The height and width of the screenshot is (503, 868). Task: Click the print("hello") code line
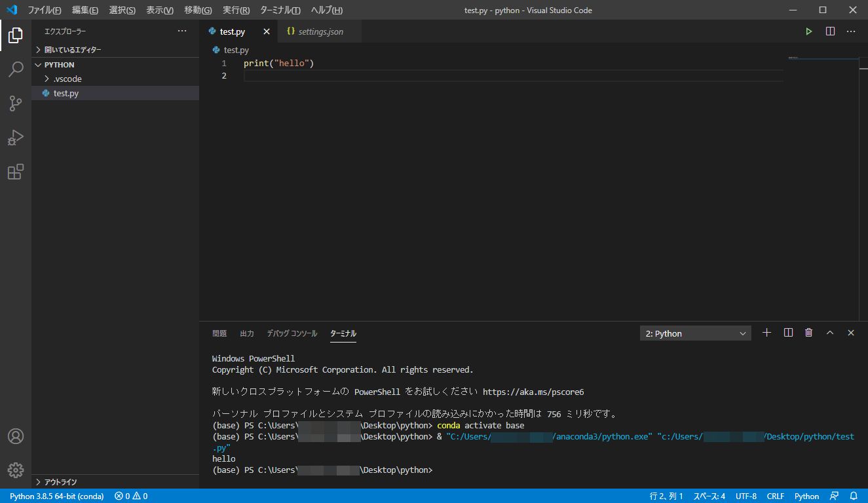pos(279,64)
